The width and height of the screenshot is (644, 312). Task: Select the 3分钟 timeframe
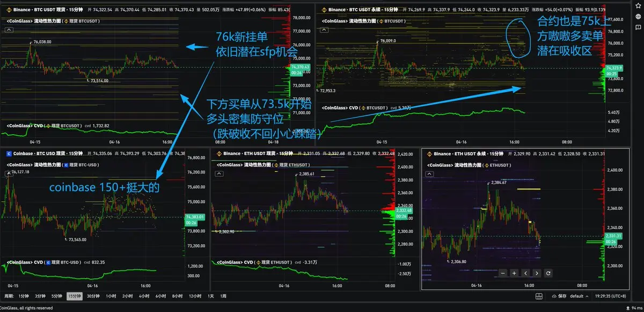pyautogui.click(x=40, y=296)
